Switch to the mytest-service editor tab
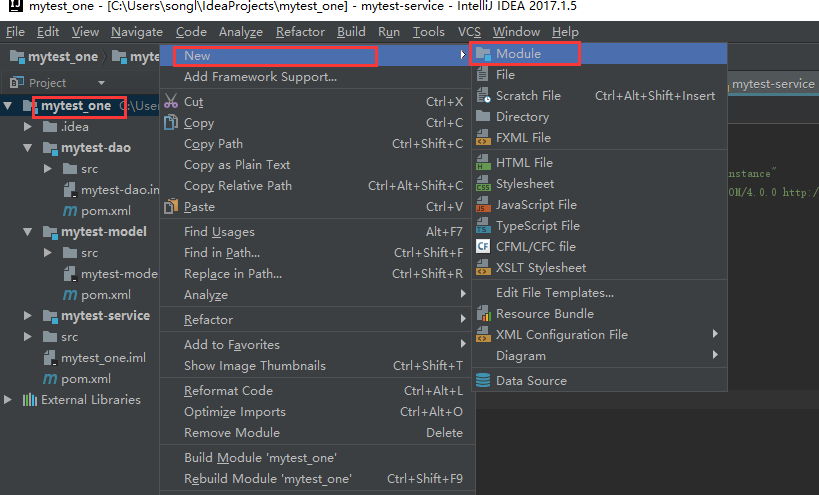The width and height of the screenshot is (819, 495). [772, 84]
